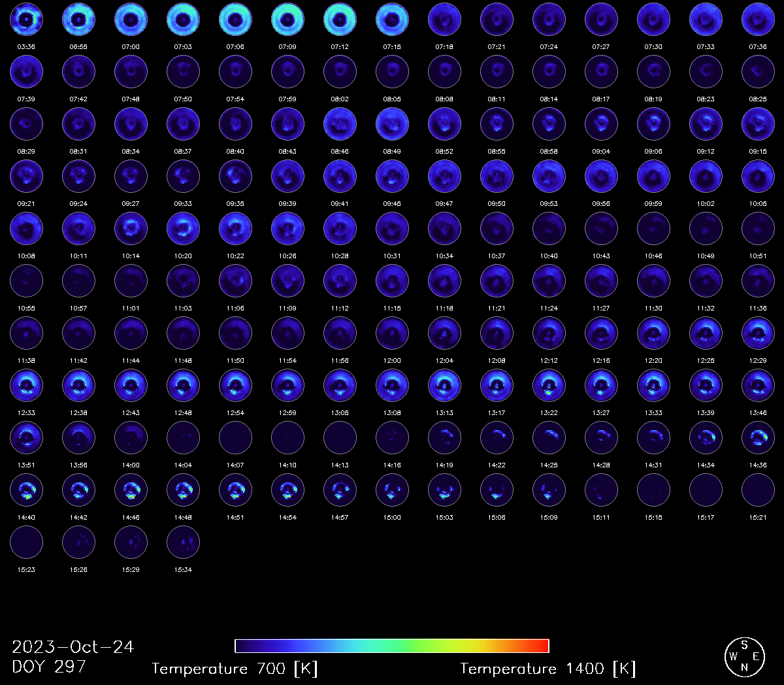Image resolution: width=784 pixels, height=685 pixels.
Task: Click the DOY 297 label
Action: [x=49, y=667]
